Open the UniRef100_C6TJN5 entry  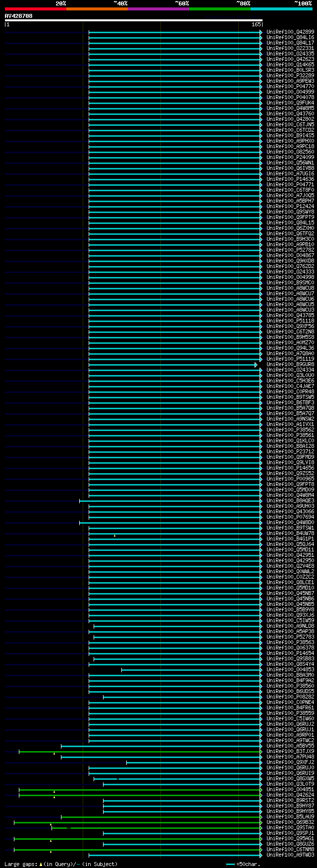[x=290, y=125]
